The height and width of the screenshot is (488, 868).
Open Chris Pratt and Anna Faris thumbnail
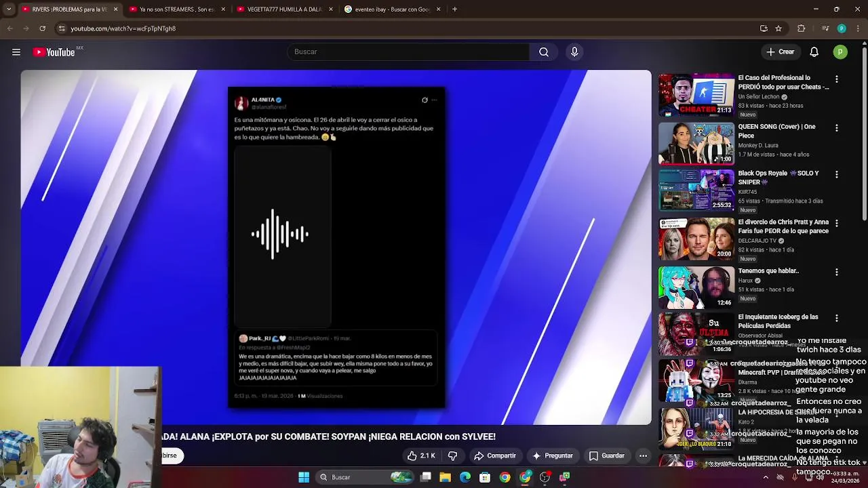(696, 239)
